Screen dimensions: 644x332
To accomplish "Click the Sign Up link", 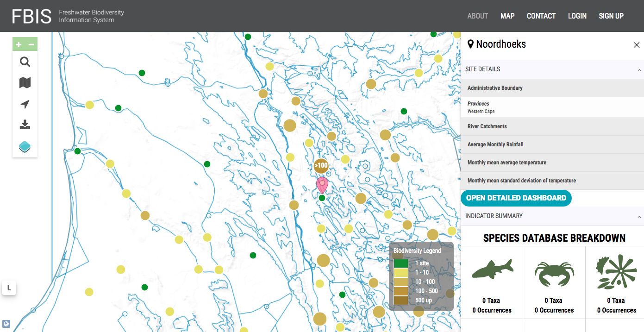I will (611, 16).
